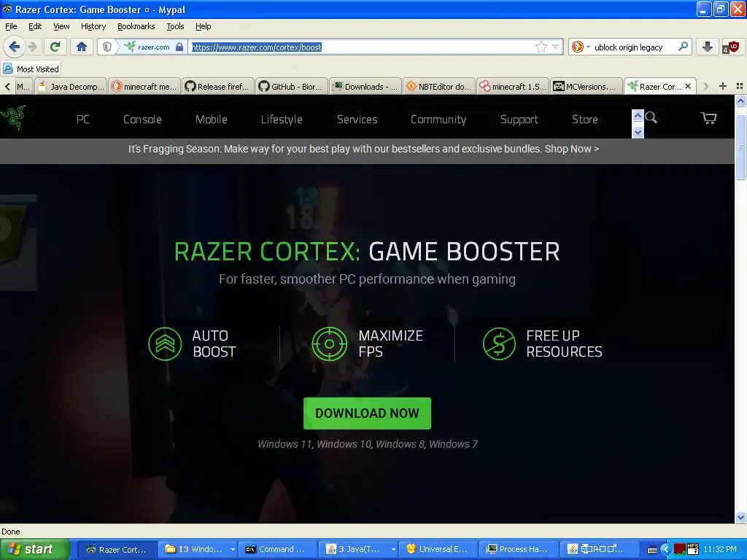Open the shopping cart icon
The image size is (747, 560).
click(x=708, y=117)
